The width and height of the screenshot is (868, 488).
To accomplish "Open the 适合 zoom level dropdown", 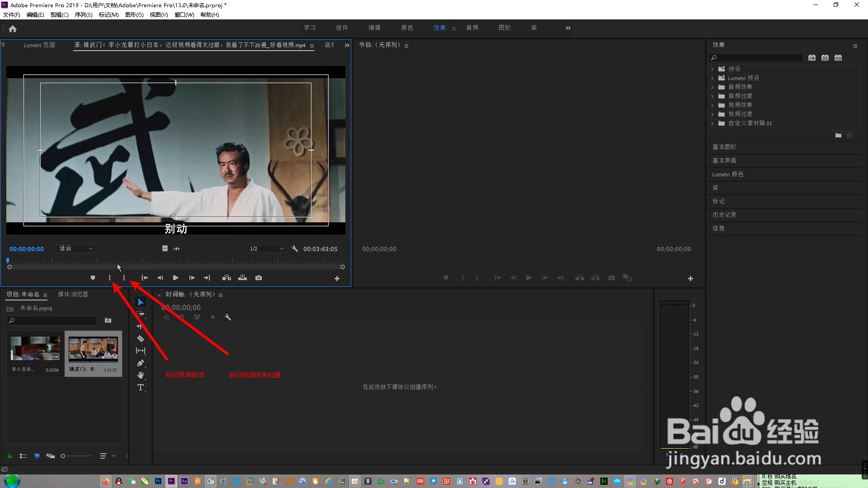I will [x=75, y=249].
